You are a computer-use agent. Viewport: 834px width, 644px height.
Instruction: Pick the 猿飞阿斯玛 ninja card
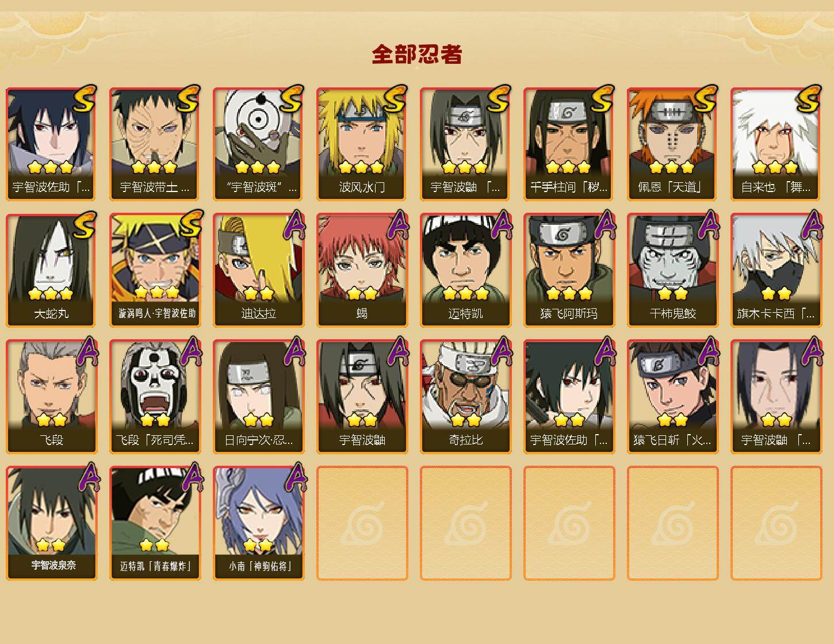pyautogui.click(x=569, y=270)
